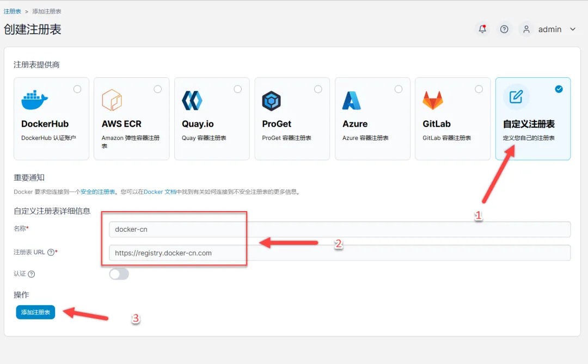Click the ProGet cube icon
Screen dimensions: 588x364
[271, 101]
